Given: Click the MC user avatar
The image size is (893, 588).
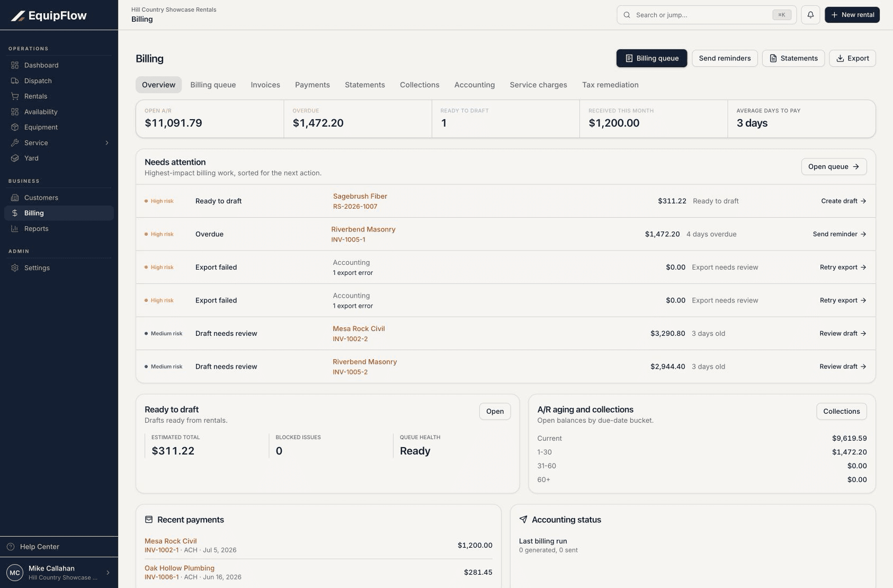Looking at the screenshot, I should point(15,573).
